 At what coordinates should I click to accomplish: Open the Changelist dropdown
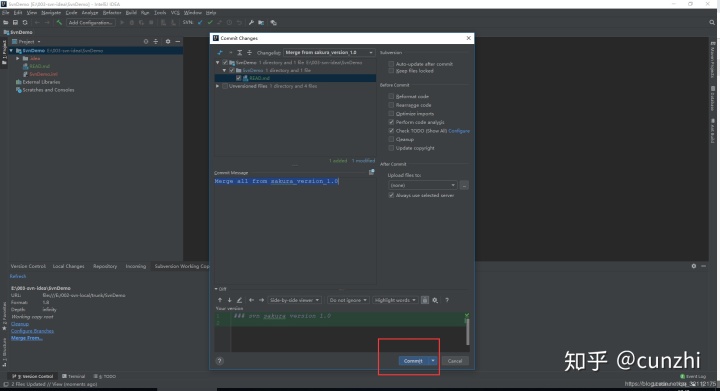pyautogui.click(x=329, y=53)
